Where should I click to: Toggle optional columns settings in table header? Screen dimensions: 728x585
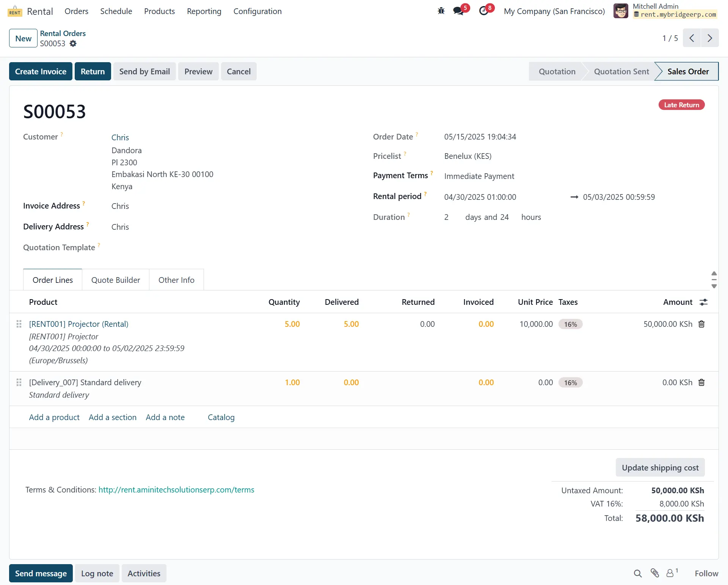[x=703, y=302]
